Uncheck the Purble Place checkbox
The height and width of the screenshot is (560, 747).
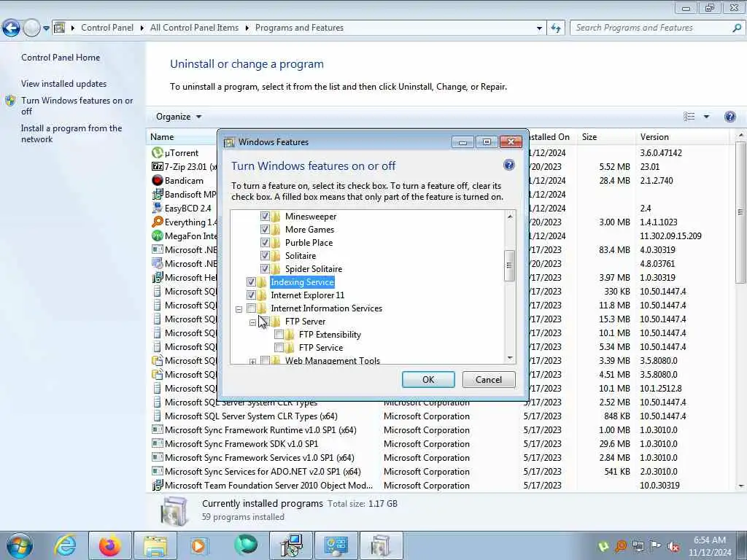point(265,242)
